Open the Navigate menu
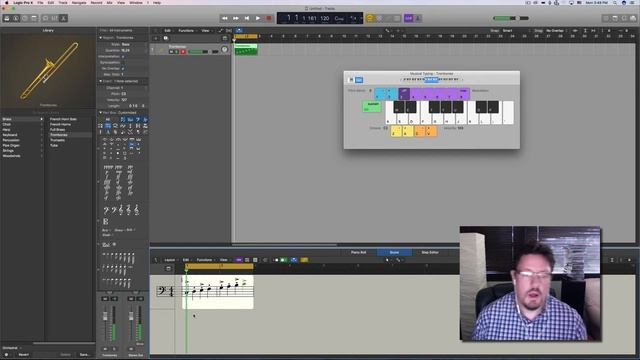The height and width of the screenshot is (360, 640). click(x=79, y=2)
